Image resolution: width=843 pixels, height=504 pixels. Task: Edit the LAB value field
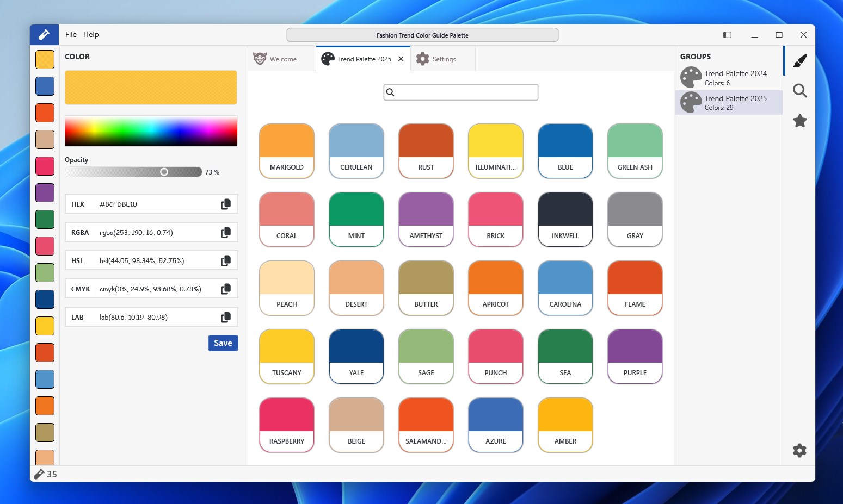(x=151, y=317)
